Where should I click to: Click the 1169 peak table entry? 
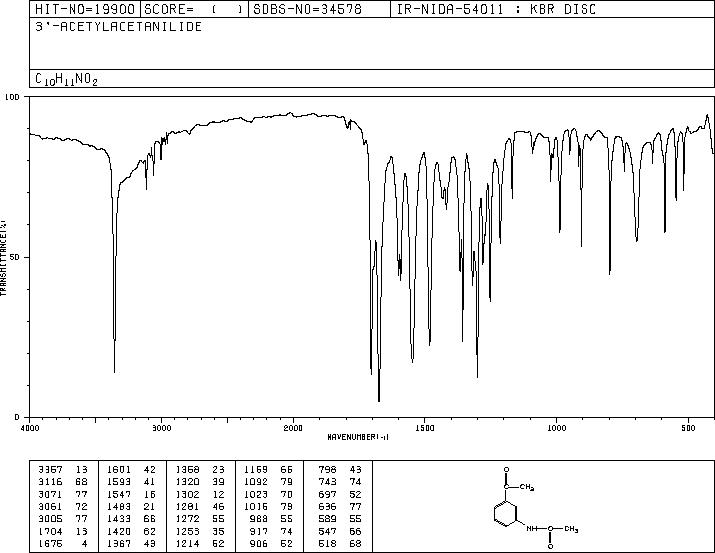(x=269, y=470)
